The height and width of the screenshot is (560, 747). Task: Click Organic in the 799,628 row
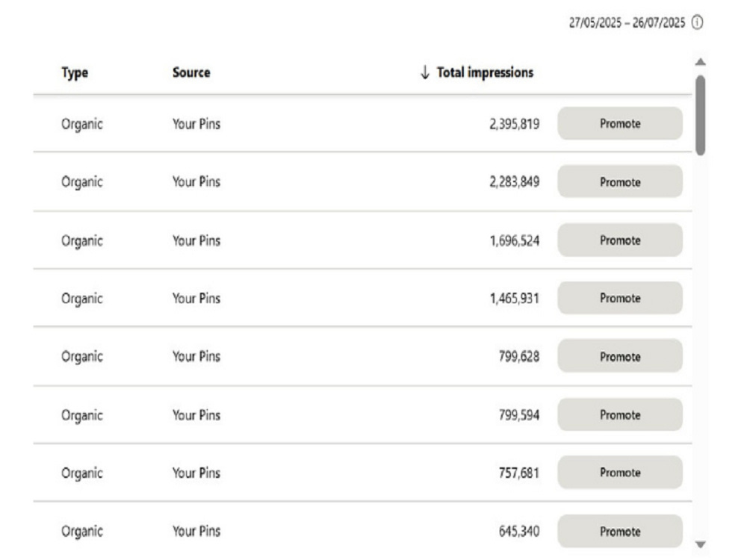click(x=82, y=358)
